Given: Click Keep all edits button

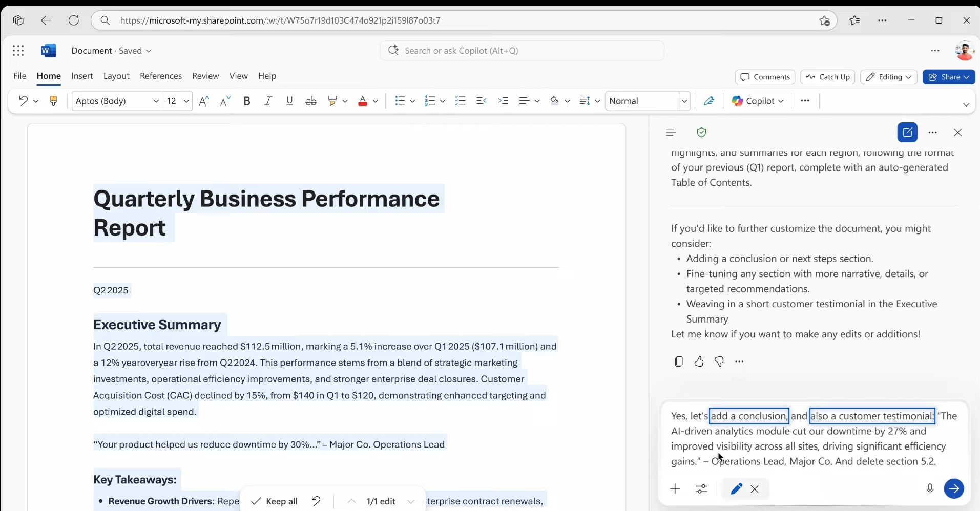Looking at the screenshot, I should 275,501.
